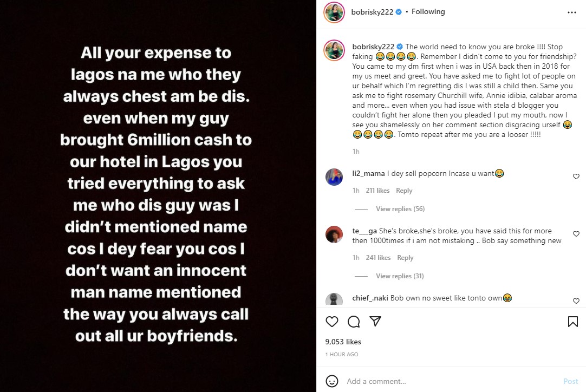Screen dimensions: 586x392
Task: Open bobrisky222 header profile picture
Action: (x=334, y=12)
